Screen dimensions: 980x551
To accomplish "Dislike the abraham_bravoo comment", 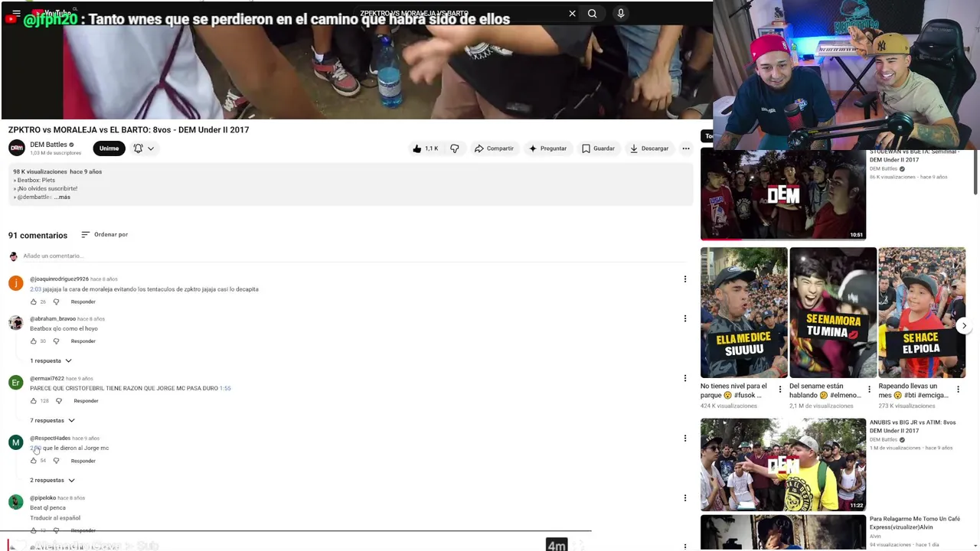I will (56, 341).
